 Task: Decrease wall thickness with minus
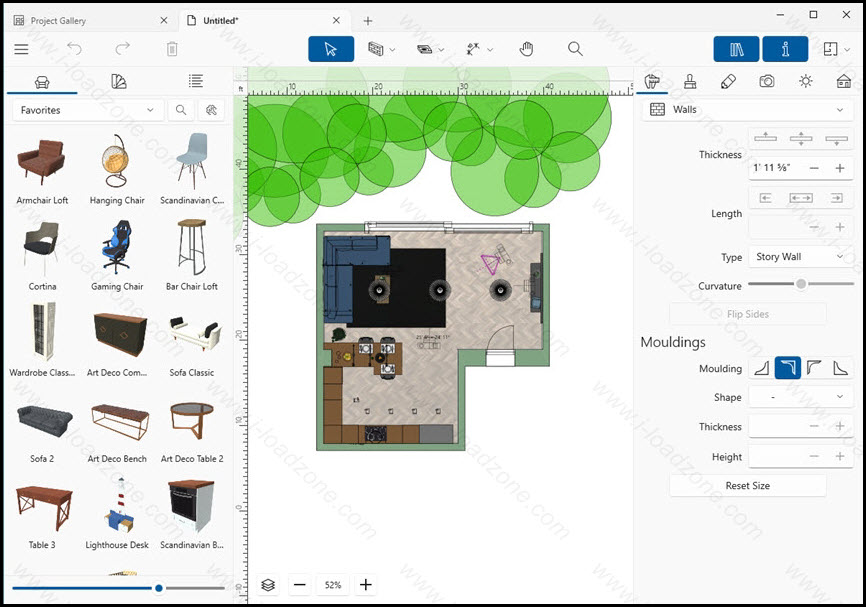pyautogui.click(x=814, y=168)
